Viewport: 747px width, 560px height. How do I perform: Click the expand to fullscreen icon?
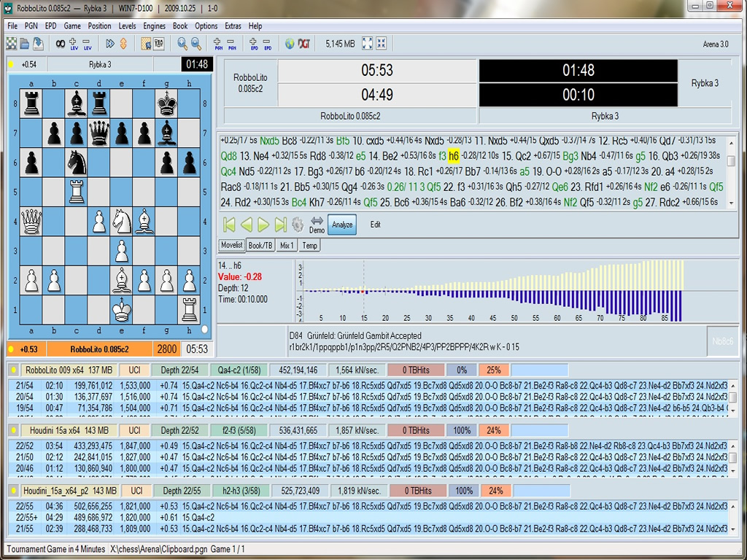coord(368,43)
